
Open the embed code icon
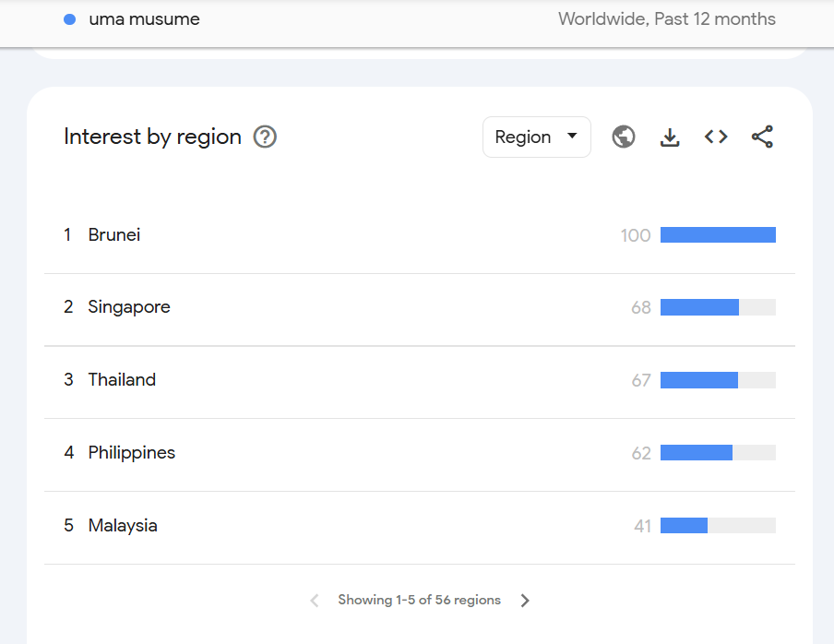coord(716,137)
